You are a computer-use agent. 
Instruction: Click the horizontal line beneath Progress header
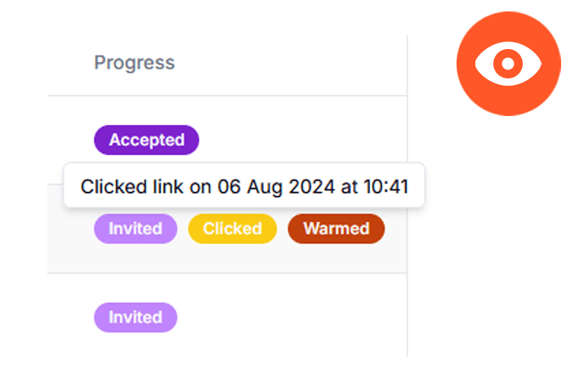227,96
